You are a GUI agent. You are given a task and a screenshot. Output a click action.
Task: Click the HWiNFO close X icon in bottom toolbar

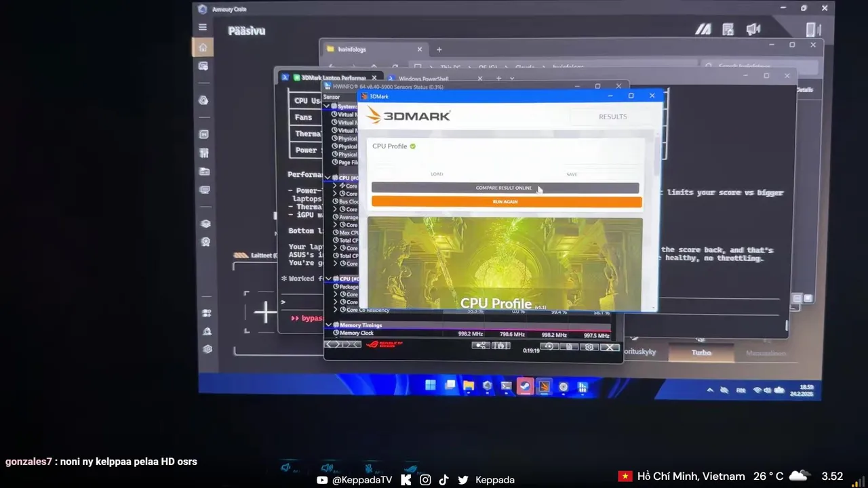[610, 348]
